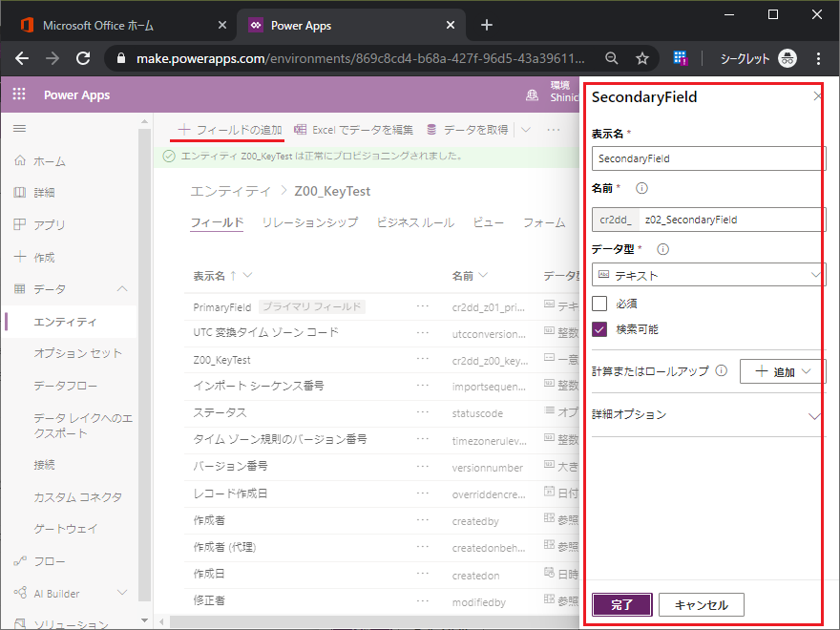The image size is (840, 630).
Task: Click the info icon next to データ型
Action: (662, 249)
